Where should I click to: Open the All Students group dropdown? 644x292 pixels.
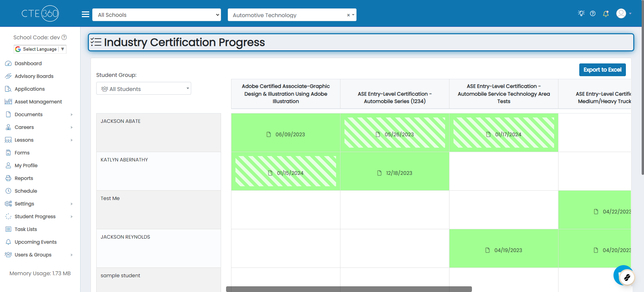click(x=144, y=88)
